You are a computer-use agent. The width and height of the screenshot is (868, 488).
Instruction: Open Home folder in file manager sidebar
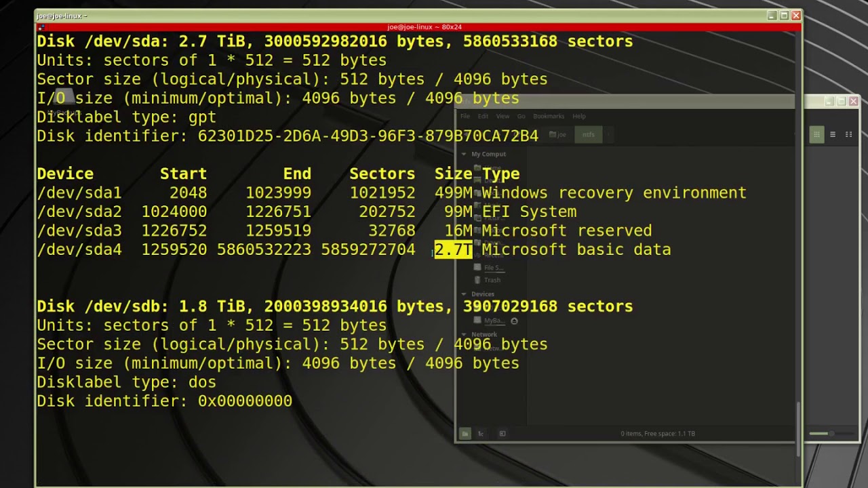coord(488,168)
